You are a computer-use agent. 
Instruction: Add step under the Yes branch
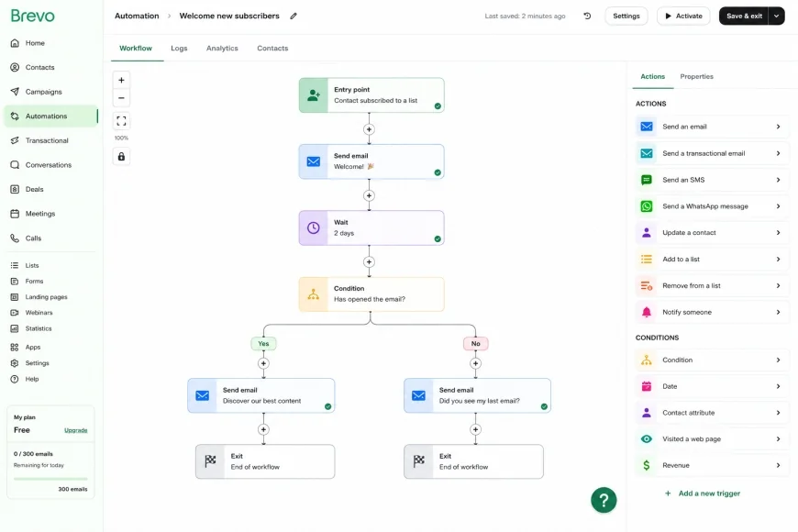(263, 363)
